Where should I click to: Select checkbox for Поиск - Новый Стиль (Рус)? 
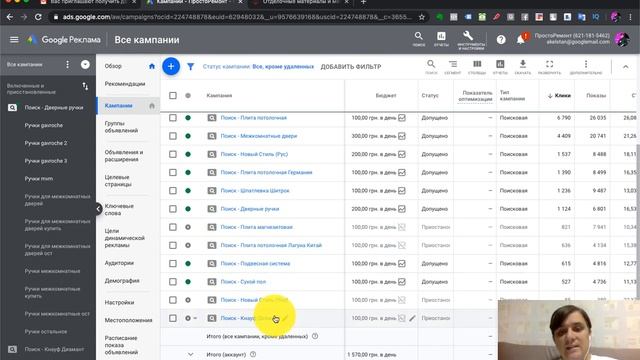(x=173, y=154)
